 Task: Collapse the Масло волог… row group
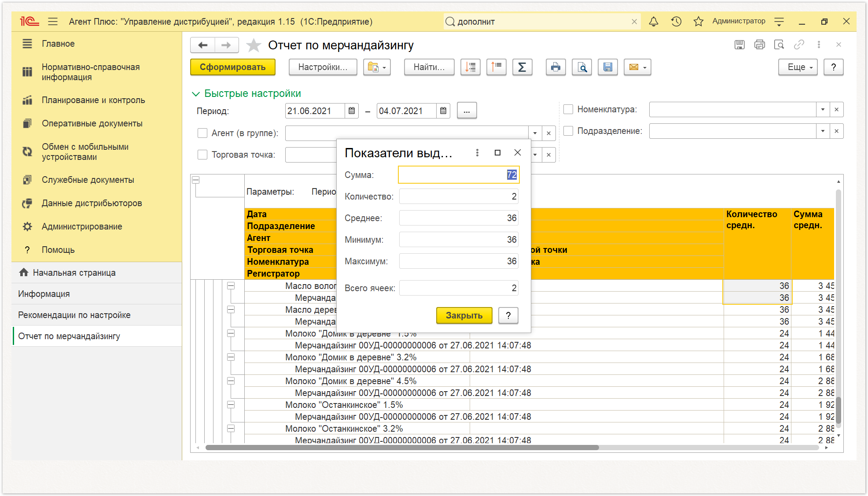click(231, 286)
